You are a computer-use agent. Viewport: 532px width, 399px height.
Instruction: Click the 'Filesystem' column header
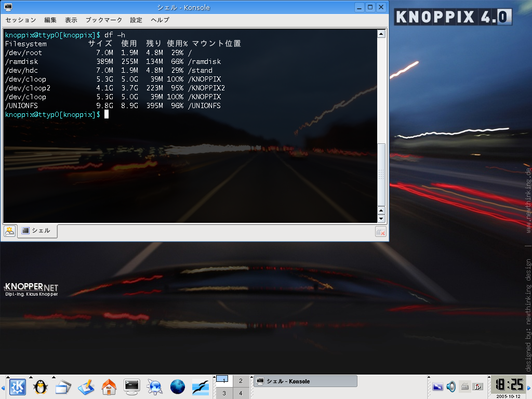(x=26, y=44)
